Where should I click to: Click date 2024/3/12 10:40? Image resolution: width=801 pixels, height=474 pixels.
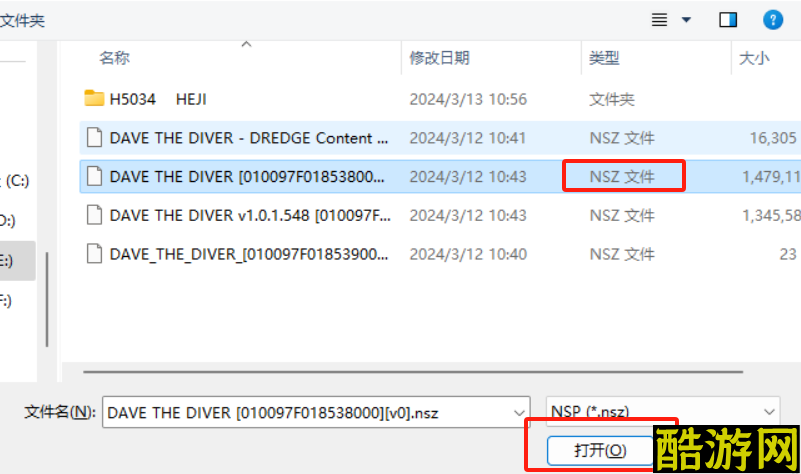(468, 254)
